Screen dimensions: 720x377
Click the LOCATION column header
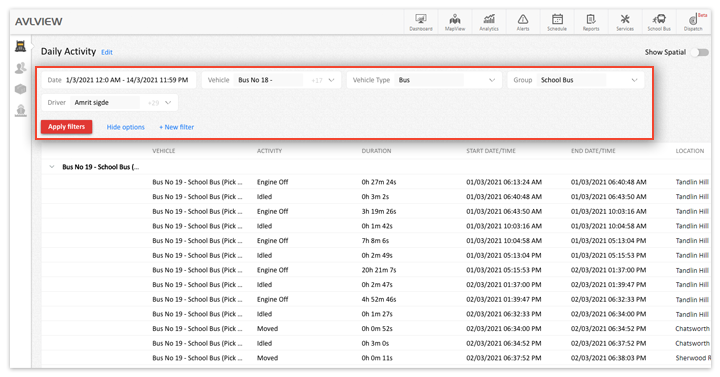[690, 151]
